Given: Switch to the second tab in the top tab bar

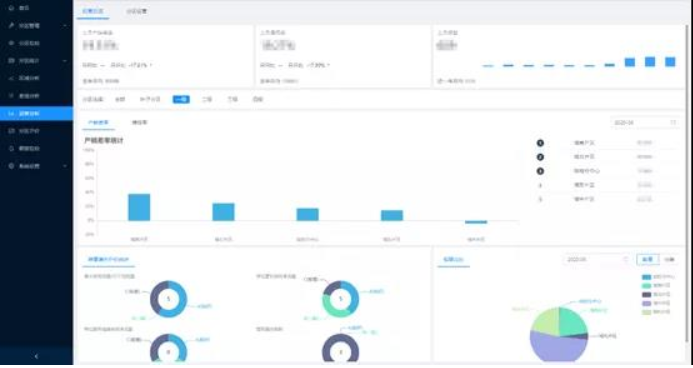Looking at the screenshot, I should (x=137, y=11).
